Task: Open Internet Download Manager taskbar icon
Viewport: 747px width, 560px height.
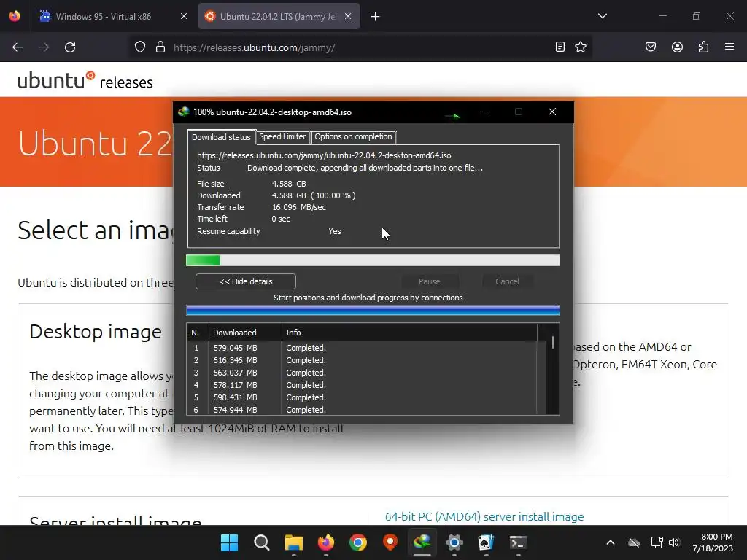Action: tap(422, 542)
